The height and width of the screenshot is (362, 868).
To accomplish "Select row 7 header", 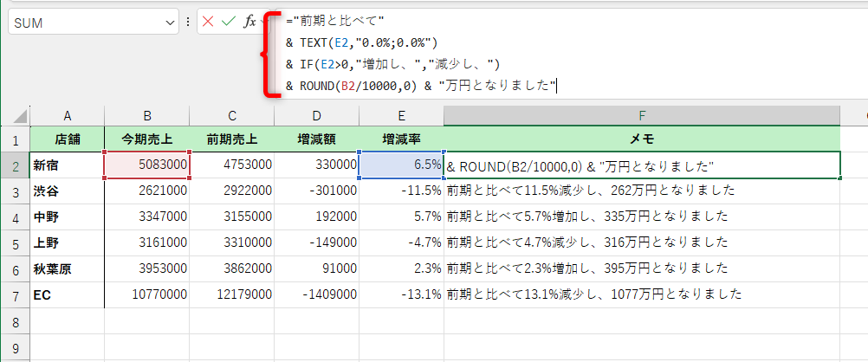I will click(15, 295).
